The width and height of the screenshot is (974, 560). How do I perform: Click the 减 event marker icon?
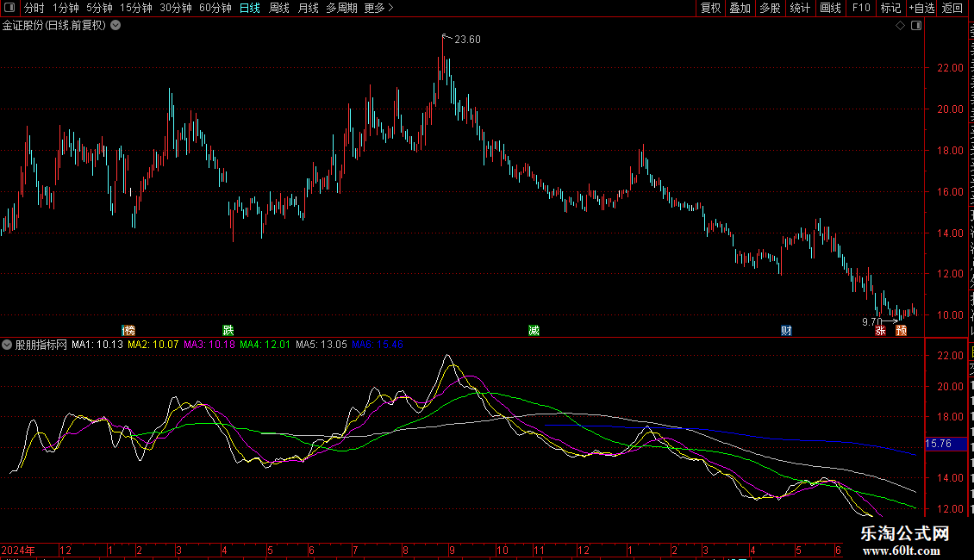[x=534, y=330]
